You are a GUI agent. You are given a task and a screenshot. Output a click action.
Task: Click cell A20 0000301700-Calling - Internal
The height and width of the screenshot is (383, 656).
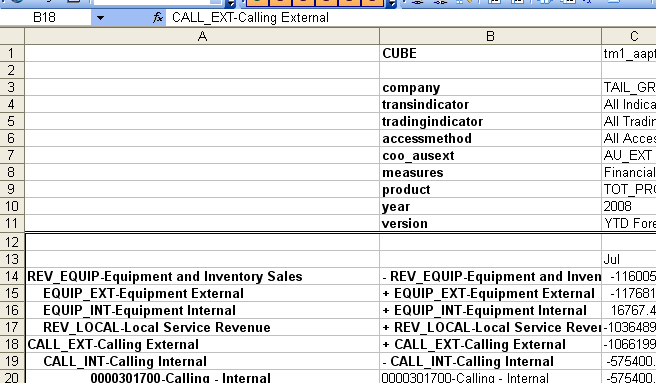point(202,377)
